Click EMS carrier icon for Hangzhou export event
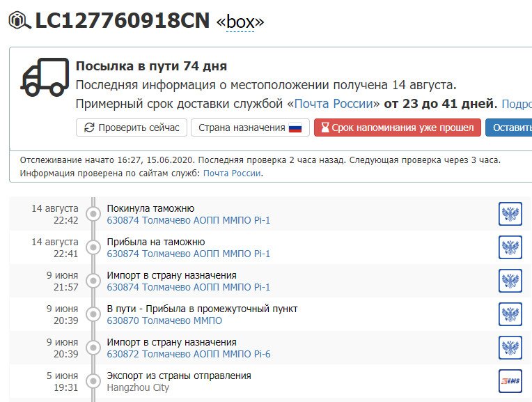Image resolution: width=532 pixels, height=402 pixels. [x=510, y=381]
